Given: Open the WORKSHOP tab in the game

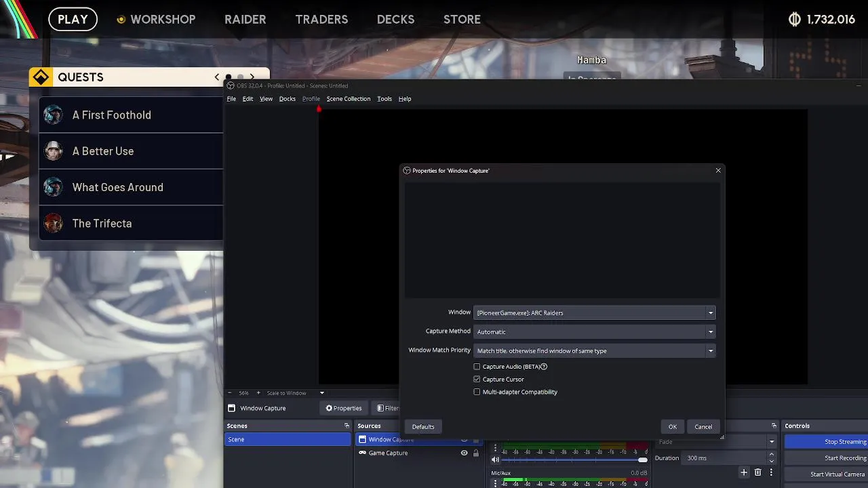Looking at the screenshot, I should point(163,20).
